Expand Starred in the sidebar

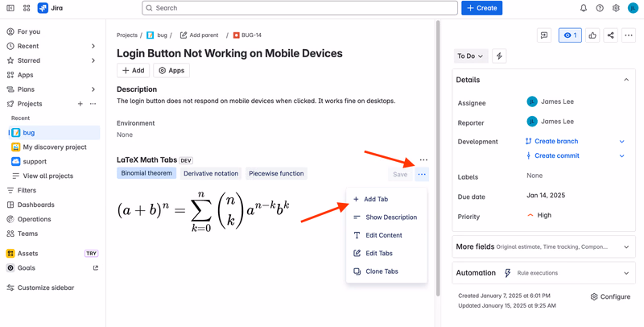point(93,60)
